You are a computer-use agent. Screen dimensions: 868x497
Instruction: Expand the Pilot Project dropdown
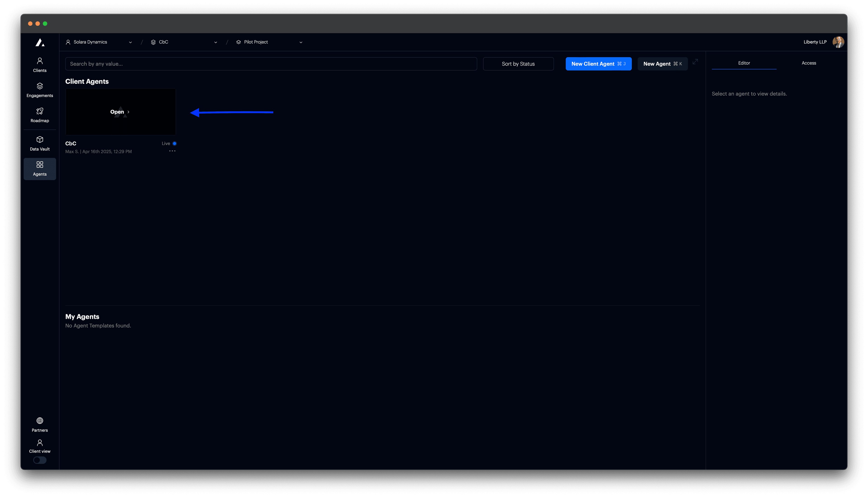(300, 42)
